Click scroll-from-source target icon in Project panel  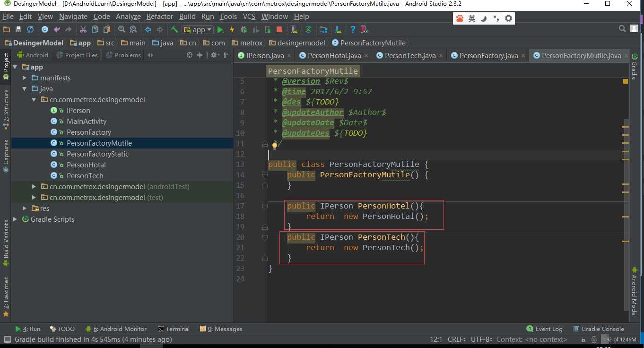tap(190, 55)
